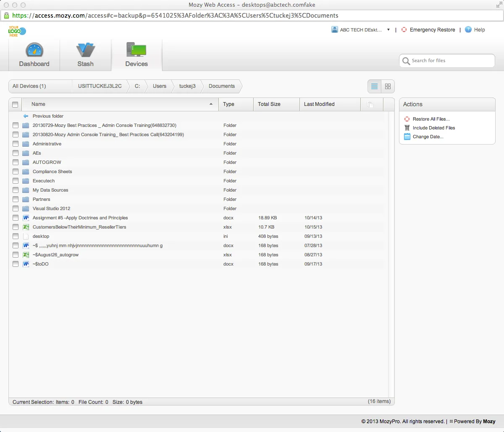Screen dimensions: 504x432
Task: Toggle Name column sort arrow
Action: coord(211,104)
